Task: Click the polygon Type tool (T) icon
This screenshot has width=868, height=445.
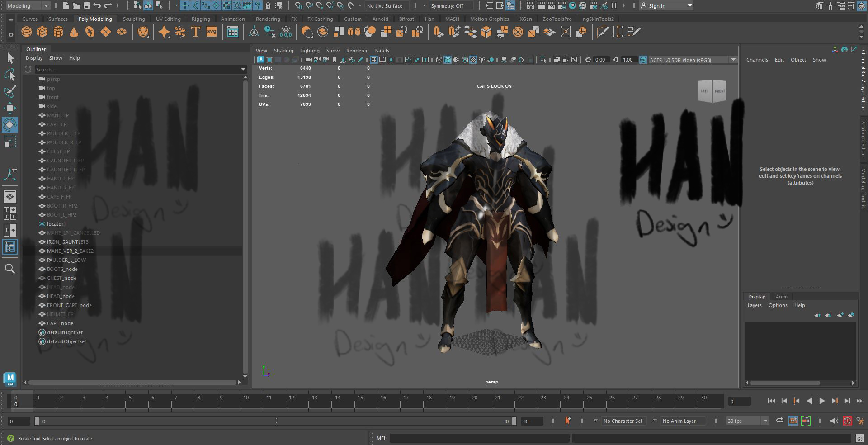Action: pos(196,32)
